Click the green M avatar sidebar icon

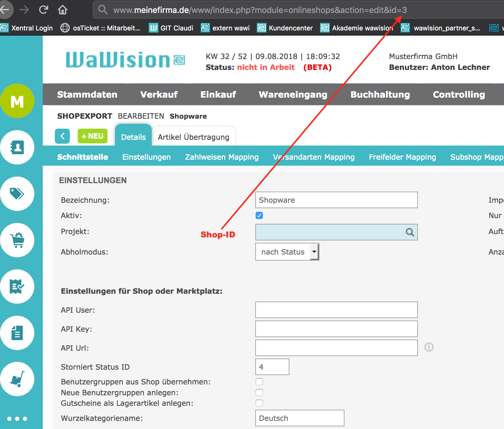click(17, 101)
